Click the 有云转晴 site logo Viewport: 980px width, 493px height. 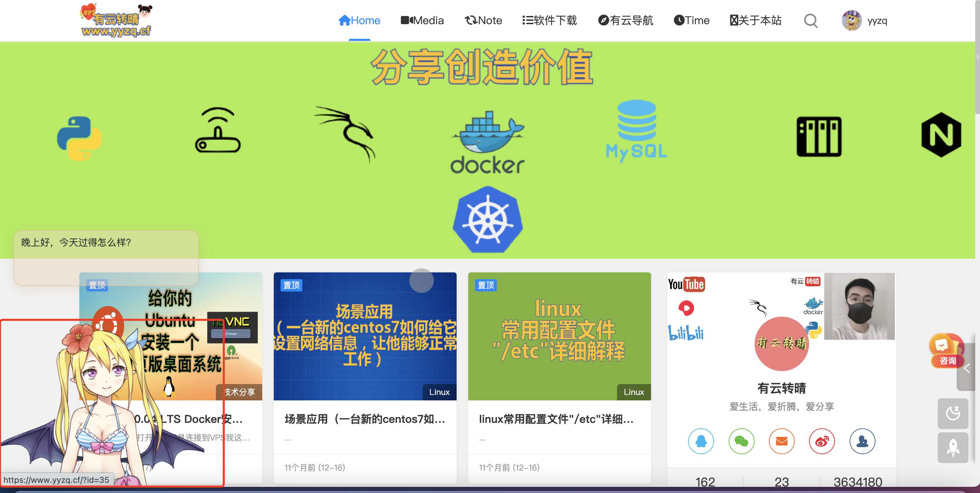coord(116,20)
